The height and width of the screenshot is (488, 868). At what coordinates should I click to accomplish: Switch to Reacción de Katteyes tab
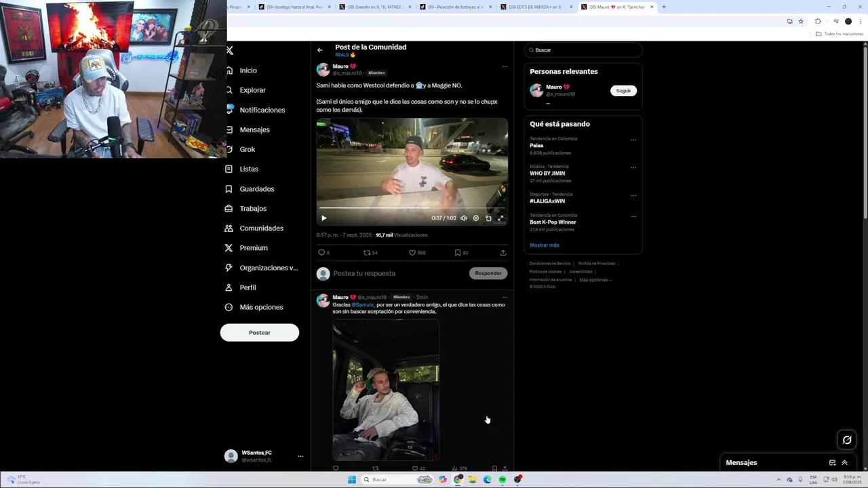point(454,7)
